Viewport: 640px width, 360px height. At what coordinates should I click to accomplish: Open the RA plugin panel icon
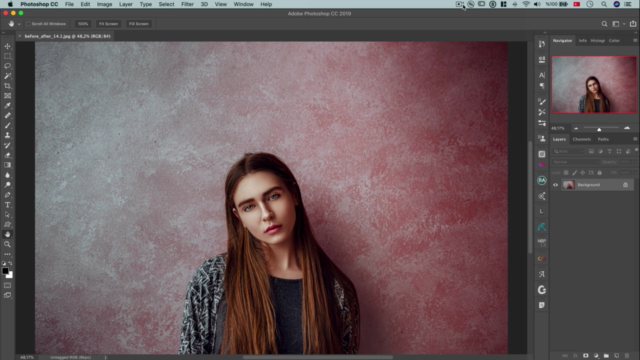coord(542,180)
